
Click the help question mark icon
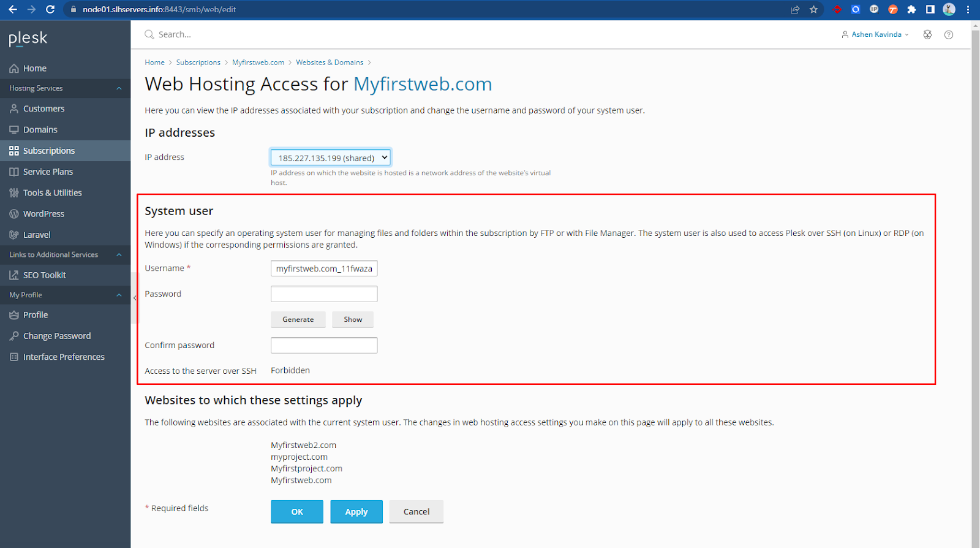948,35
